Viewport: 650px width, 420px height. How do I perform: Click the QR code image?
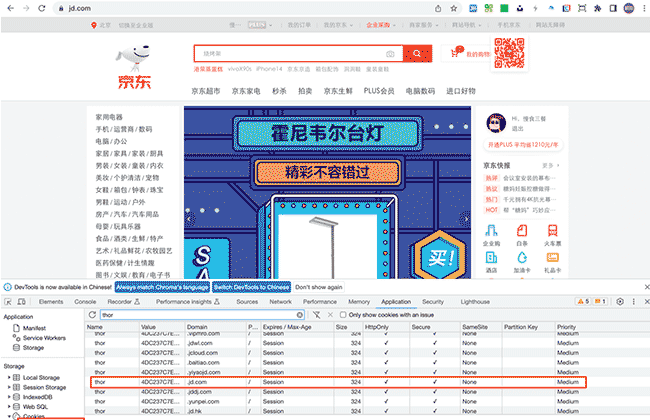point(509,53)
